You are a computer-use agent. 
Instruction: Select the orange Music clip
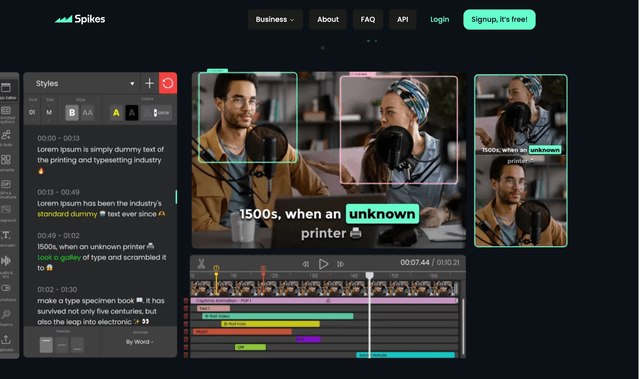pyautogui.click(x=242, y=332)
